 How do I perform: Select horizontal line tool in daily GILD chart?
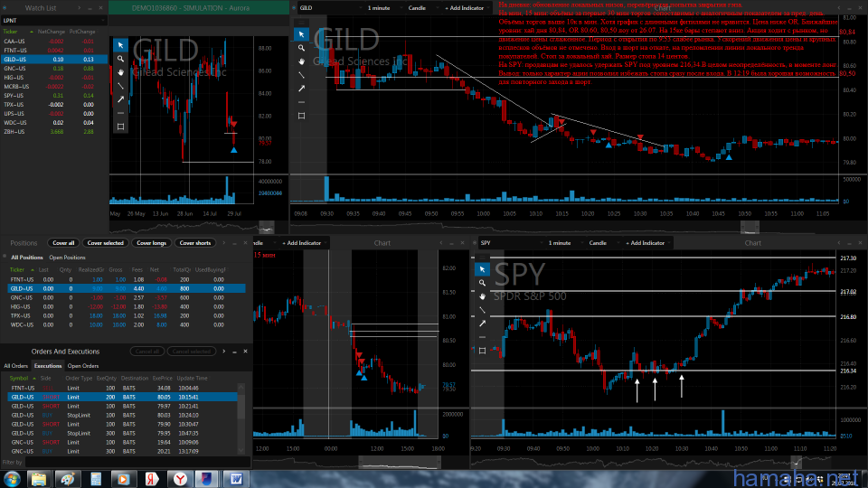point(120,113)
